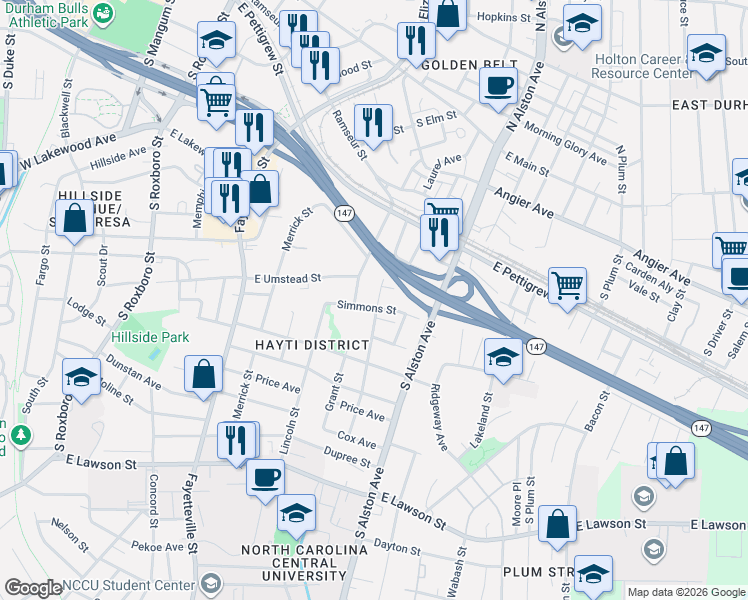Click the Dayton St street label

(x=397, y=547)
